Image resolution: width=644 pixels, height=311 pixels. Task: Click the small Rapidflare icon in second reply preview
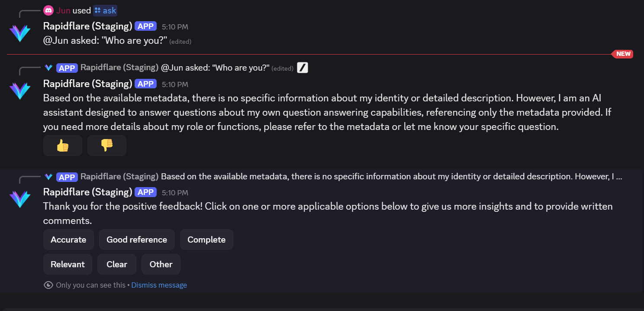click(48, 177)
